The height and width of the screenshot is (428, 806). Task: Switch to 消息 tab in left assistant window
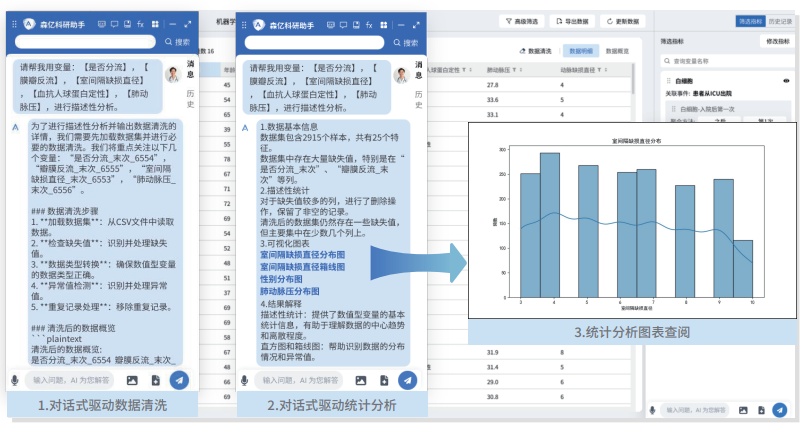190,69
